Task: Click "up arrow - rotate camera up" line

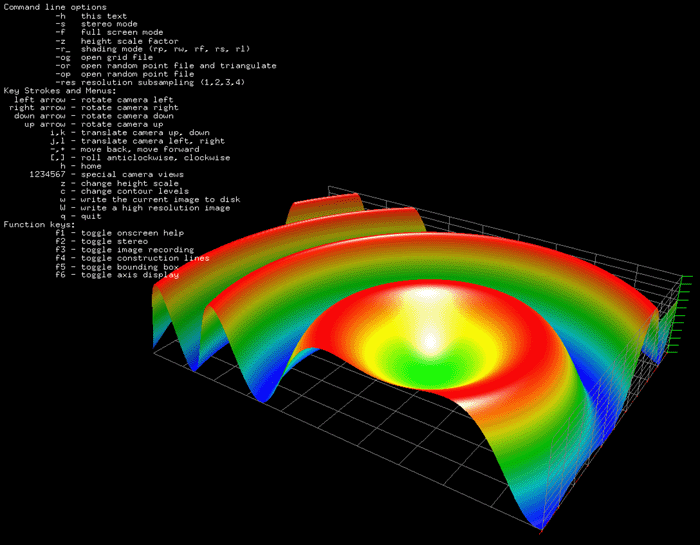Action: click(94, 125)
